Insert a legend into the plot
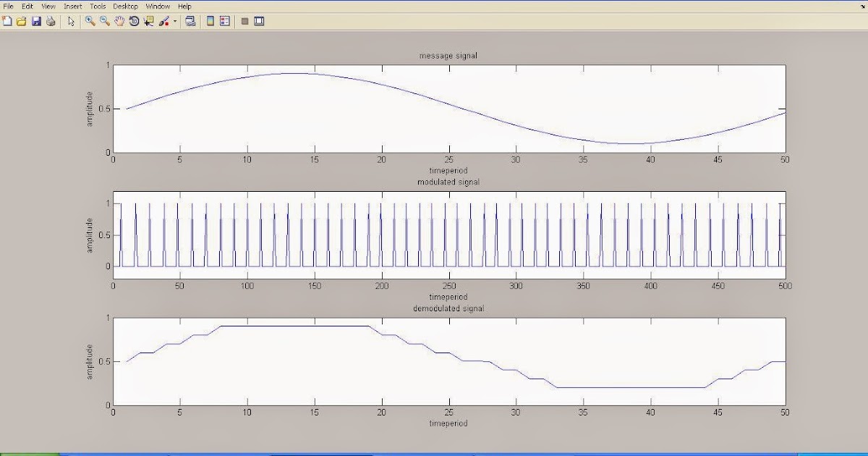Screen dimensions: 868x456 coord(226,22)
